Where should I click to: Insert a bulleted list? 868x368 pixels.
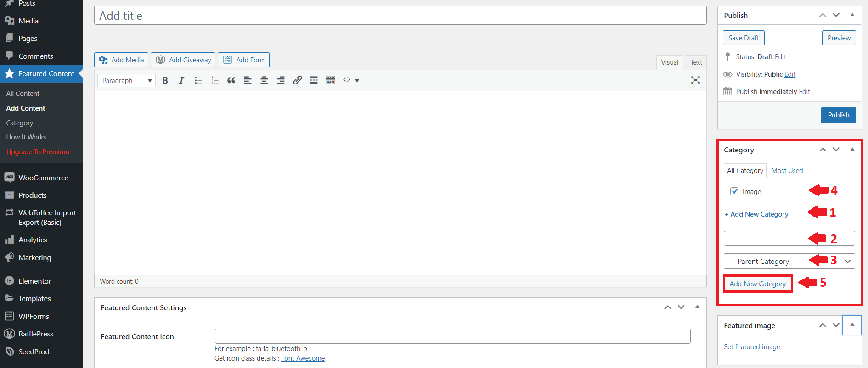[198, 80]
